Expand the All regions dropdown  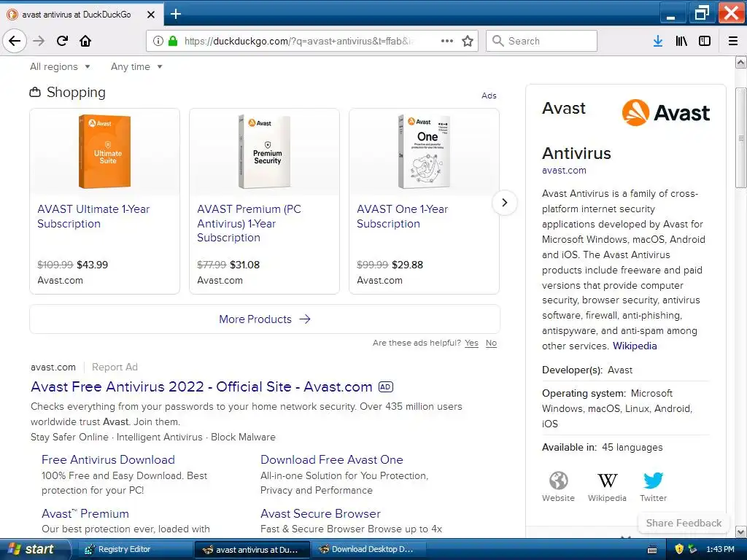[60, 66]
